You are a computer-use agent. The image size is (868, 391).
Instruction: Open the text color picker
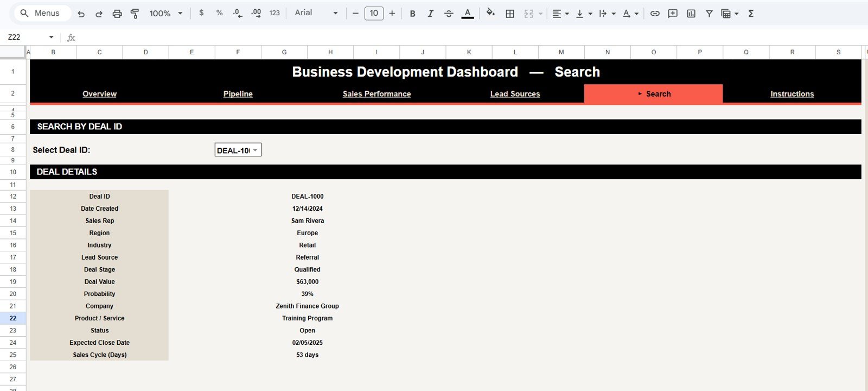pos(467,14)
